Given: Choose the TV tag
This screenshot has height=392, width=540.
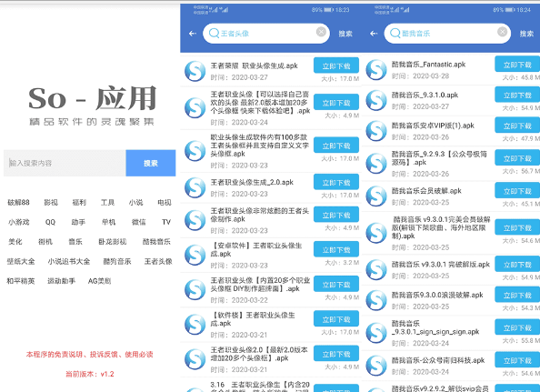Looking at the screenshot, I should (166, 222).
